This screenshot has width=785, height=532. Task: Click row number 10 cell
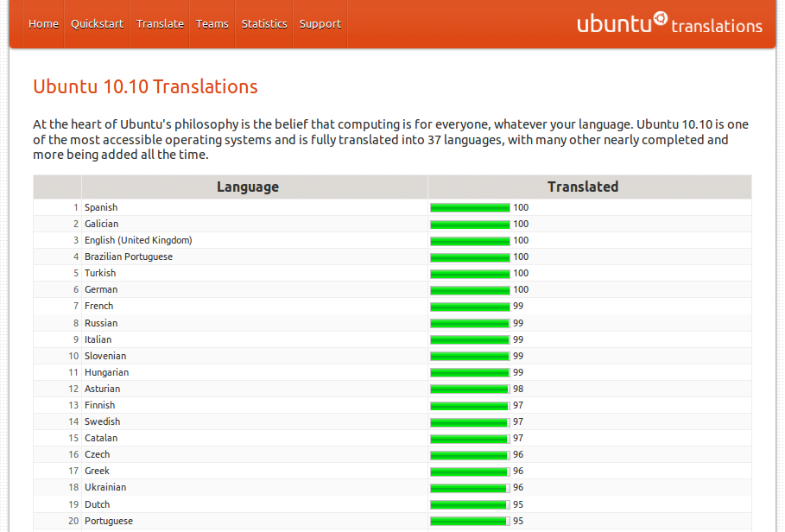(x=58, y=356)
